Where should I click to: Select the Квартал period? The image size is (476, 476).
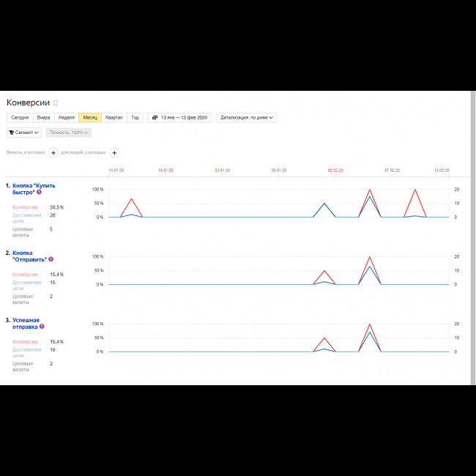coord(114,117)
